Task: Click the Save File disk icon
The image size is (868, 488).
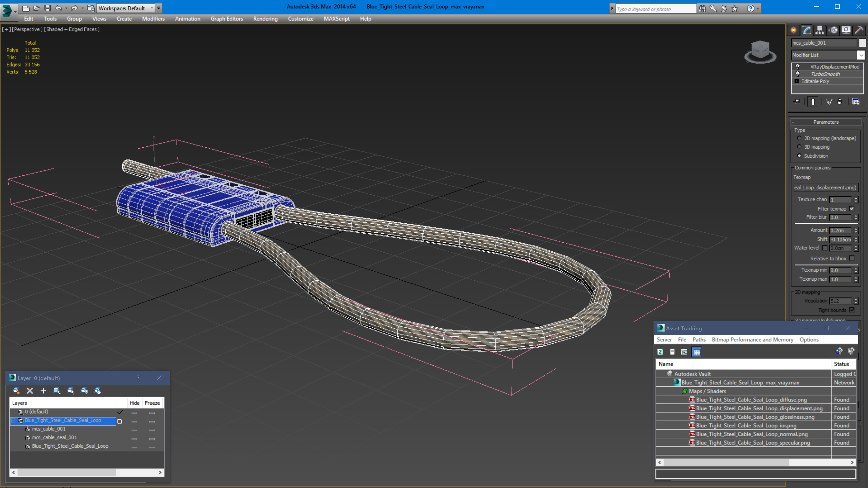Action: click(x=48, y=8)
